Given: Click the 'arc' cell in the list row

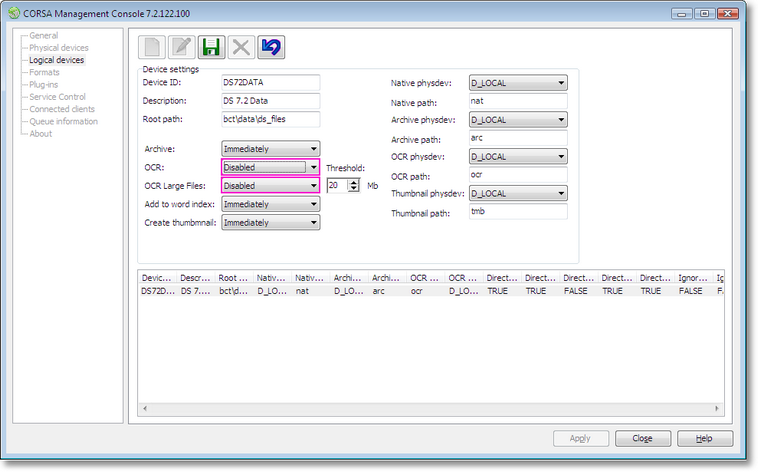Looking at the screenshot, I should 379,291.
